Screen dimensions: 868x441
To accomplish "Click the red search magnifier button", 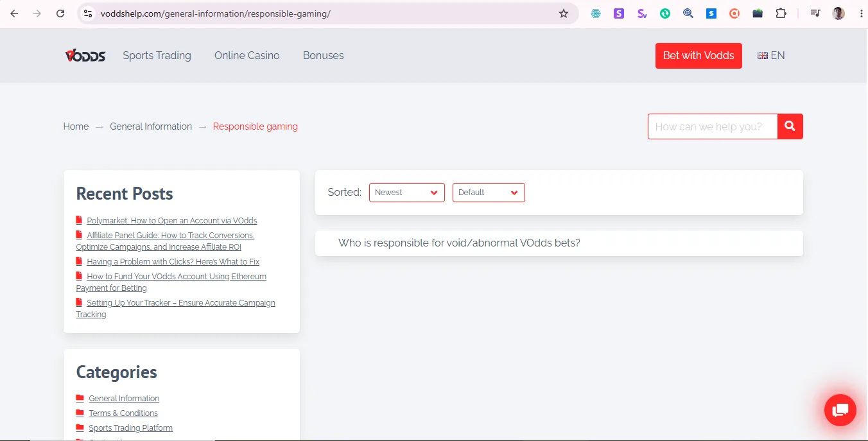I will point(790,126).
